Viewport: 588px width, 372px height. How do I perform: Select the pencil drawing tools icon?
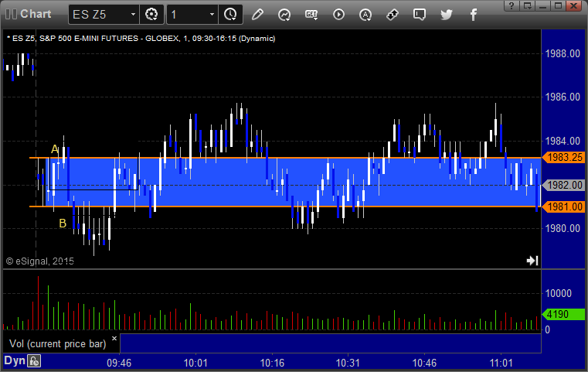[257, 15]
